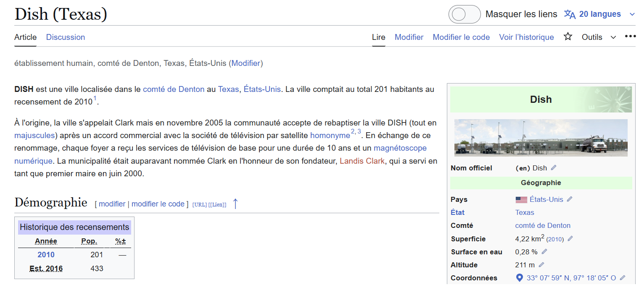
Task: Expand the Outils menu
Action: tap(599, 37)
